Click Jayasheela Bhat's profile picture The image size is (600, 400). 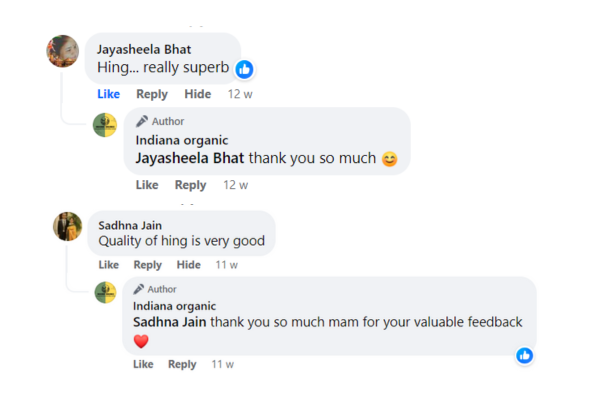click(x=63, y=51)
